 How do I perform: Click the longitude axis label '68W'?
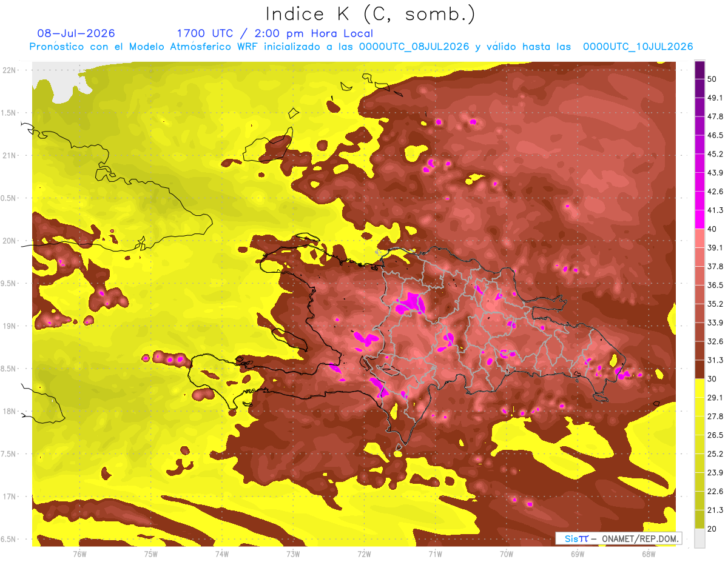(649, 554)
